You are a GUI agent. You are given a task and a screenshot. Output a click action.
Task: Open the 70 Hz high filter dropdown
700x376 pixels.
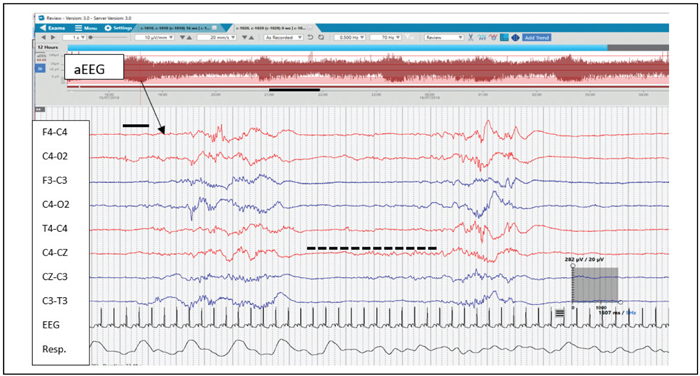point(386,38)
